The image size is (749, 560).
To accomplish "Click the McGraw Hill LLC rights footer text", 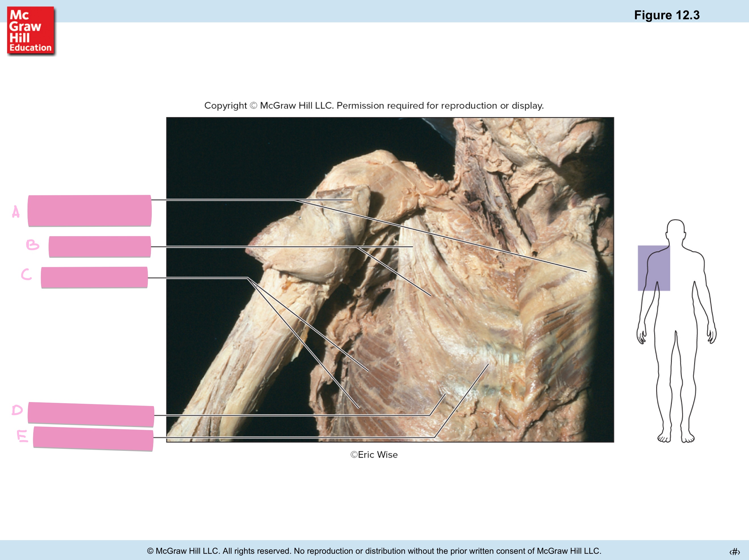I will click(374, 551).
